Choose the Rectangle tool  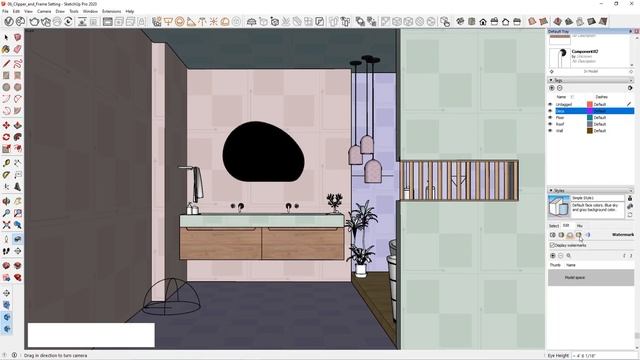(x=6, y=76)
